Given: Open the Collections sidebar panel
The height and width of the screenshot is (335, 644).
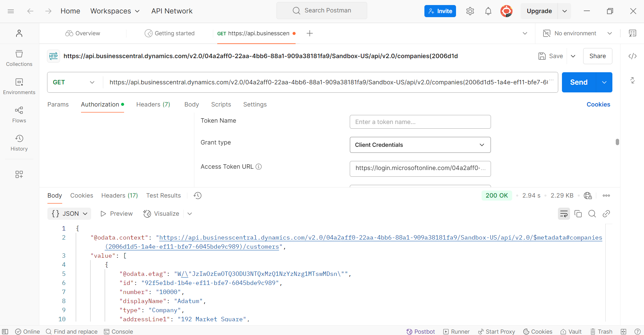Looking at the screenshot, I should click(19, 58).
